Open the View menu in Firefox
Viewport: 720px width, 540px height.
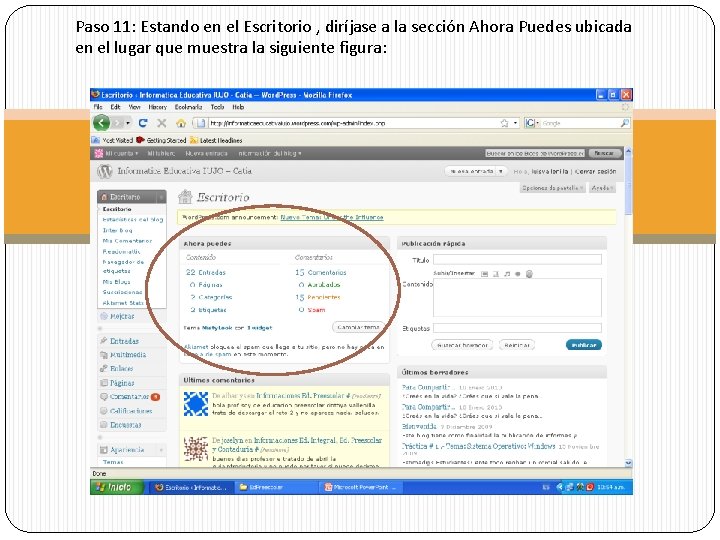(x=134, y=107)
